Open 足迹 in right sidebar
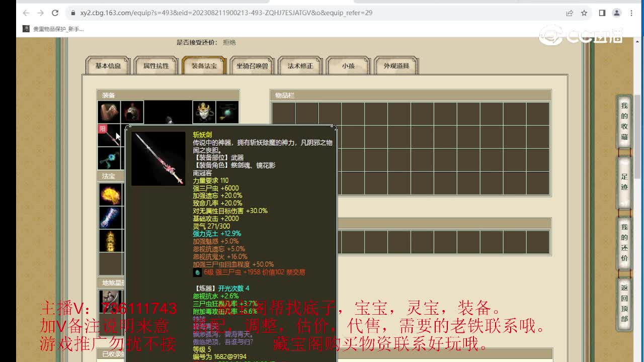 point(624,182)
